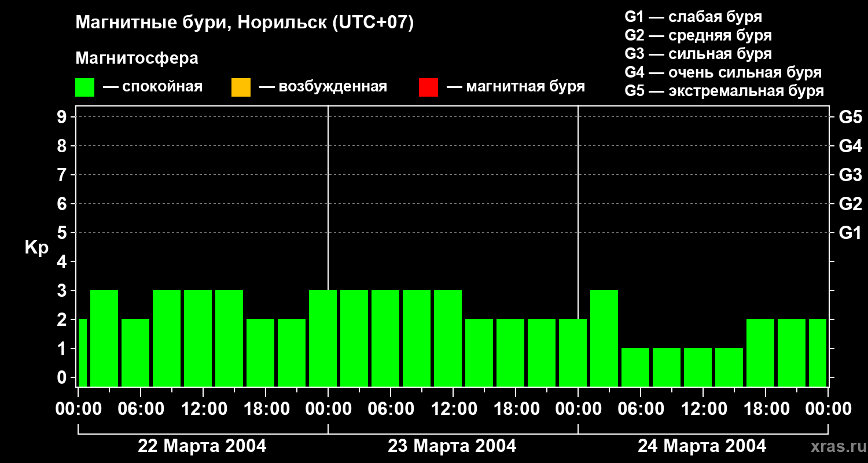Click the legend line 'G3 — сильная буря'
868x463 pixels.
698,54
